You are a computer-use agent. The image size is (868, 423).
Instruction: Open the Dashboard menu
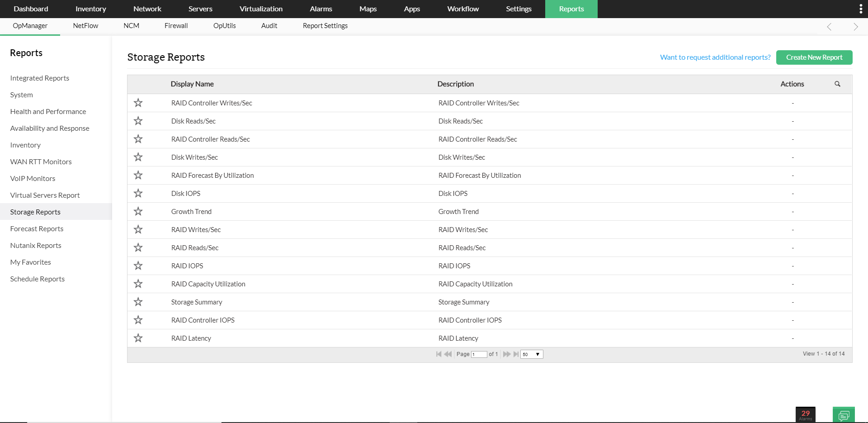point(31,9)
